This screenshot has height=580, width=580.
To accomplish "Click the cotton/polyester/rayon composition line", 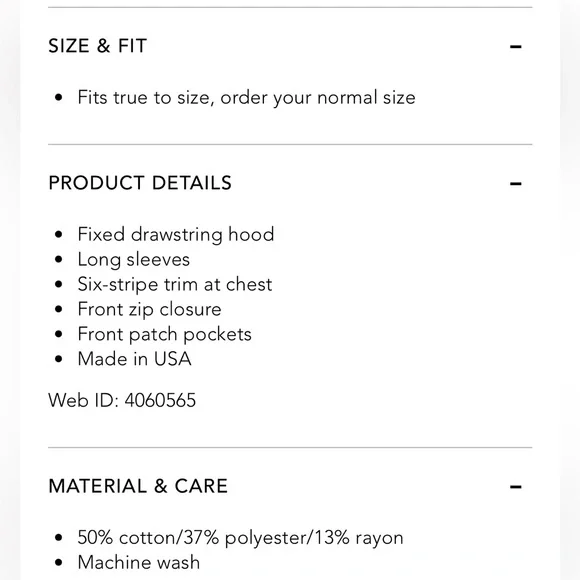I will pyautogui.click(x=240, y=537).
